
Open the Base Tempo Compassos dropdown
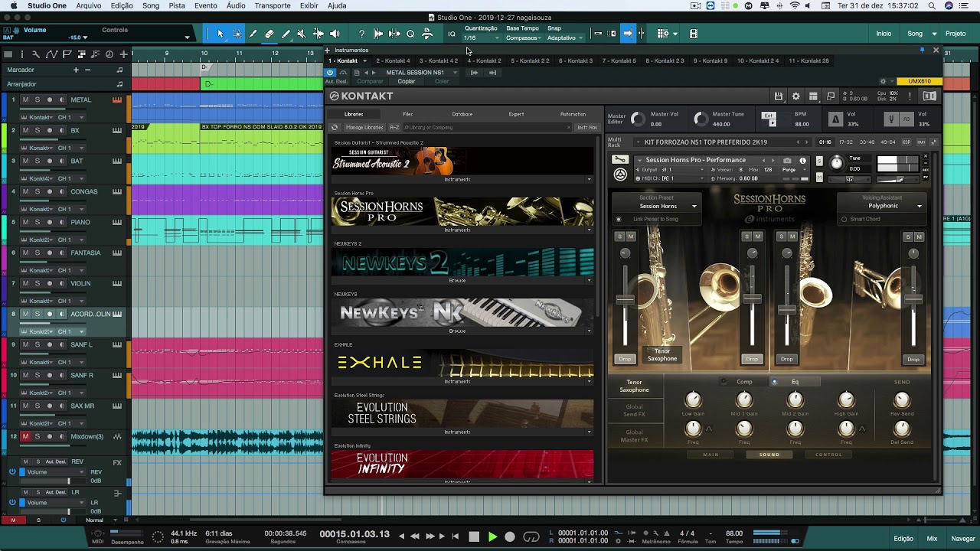pyautogui.click(x=524, y=37)
